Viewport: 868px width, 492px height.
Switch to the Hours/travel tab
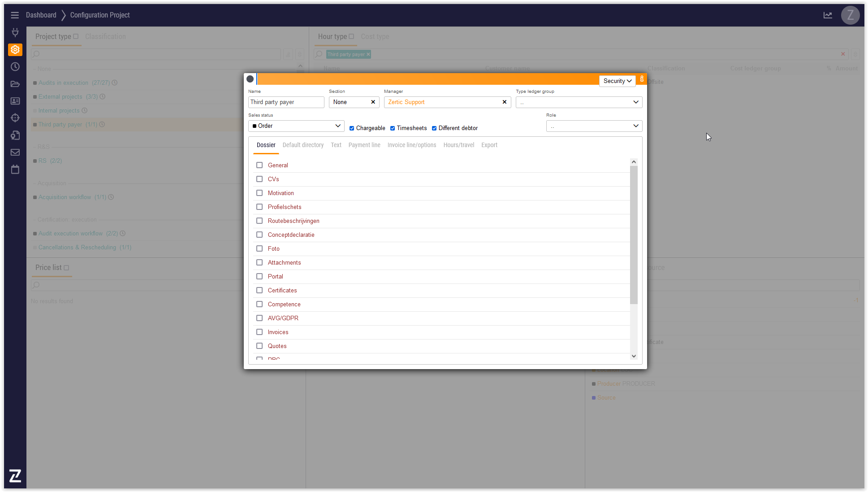point(458,145)
